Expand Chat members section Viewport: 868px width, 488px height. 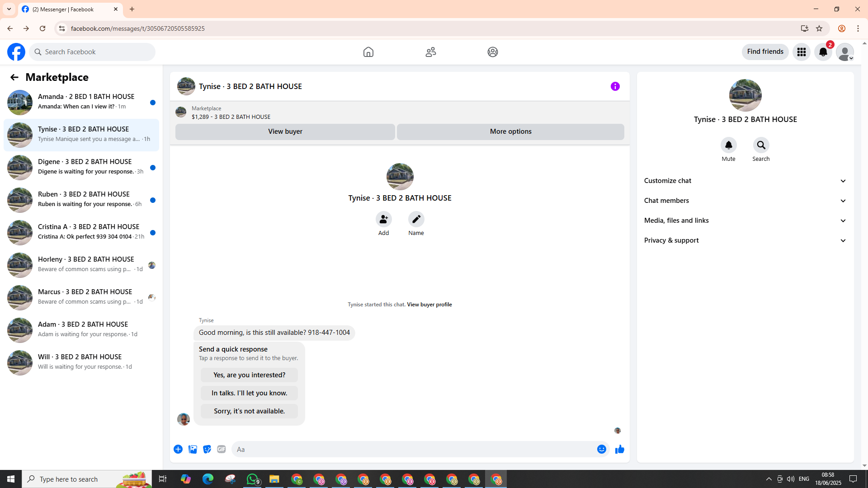(x=745, y=201)
